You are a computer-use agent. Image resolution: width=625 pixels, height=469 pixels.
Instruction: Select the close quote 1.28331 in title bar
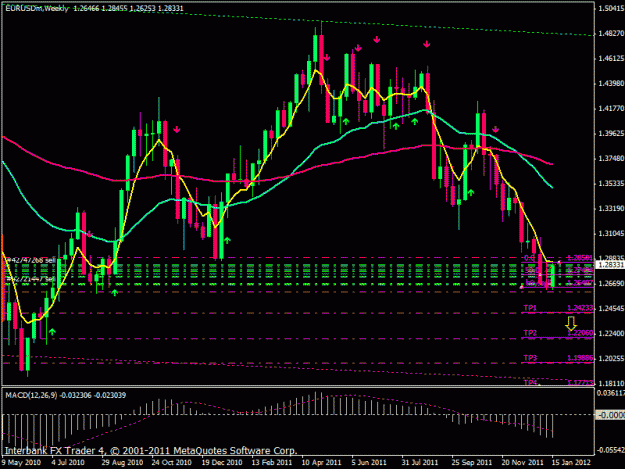[171, 8]
